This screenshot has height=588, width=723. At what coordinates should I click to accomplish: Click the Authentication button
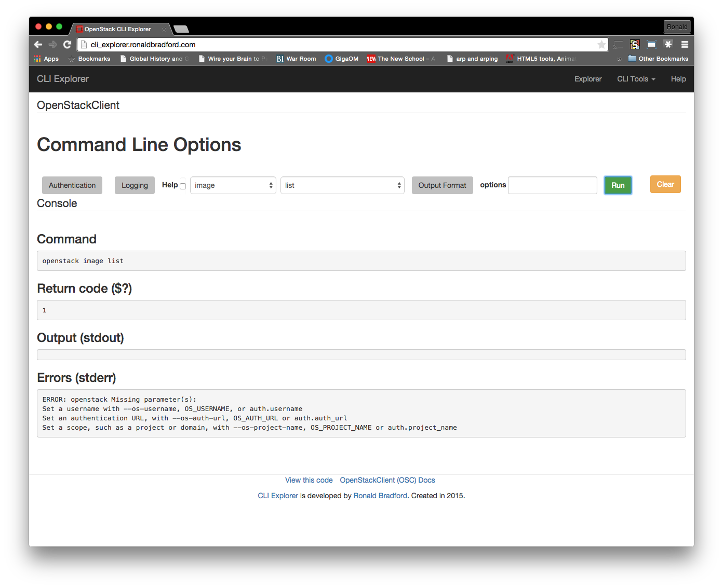(x=72, y=185)
